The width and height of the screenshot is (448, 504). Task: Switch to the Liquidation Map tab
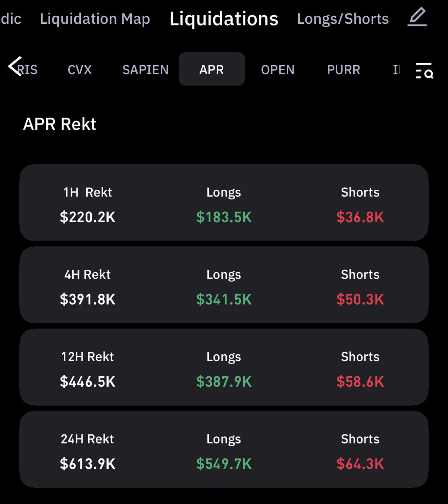95,19
